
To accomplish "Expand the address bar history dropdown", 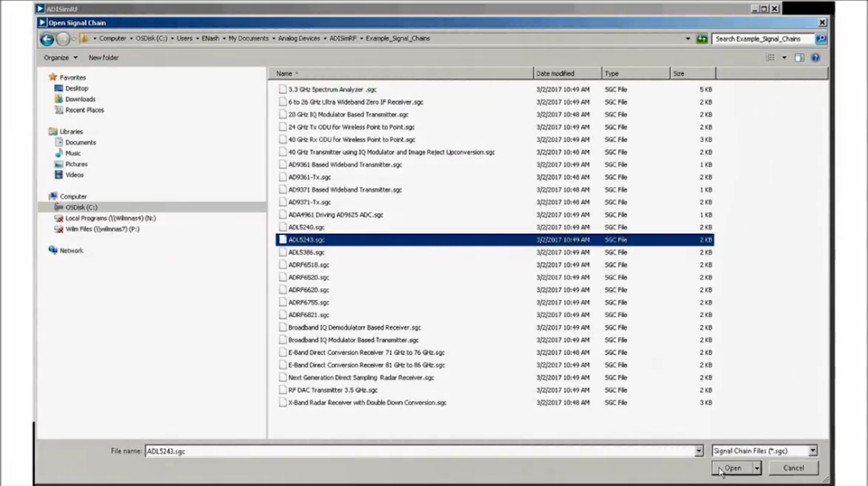I will pos(688,39).
